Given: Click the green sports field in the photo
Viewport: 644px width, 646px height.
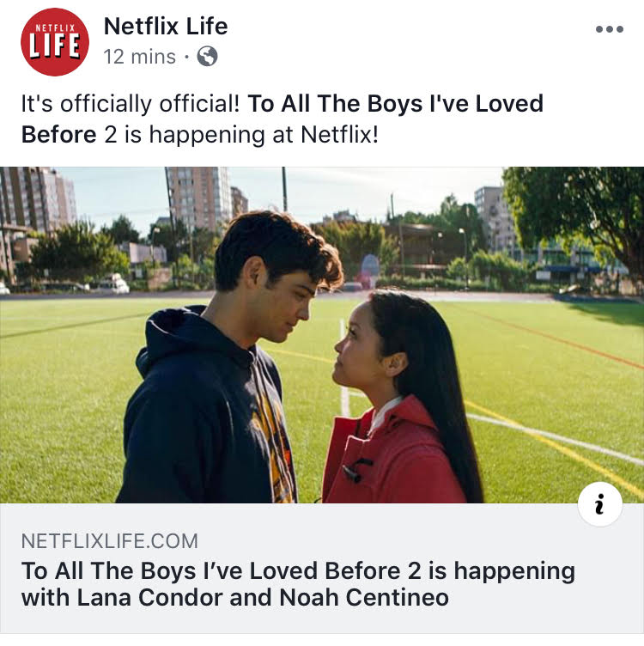Looking at the screenshot, I should pos(535,371).
